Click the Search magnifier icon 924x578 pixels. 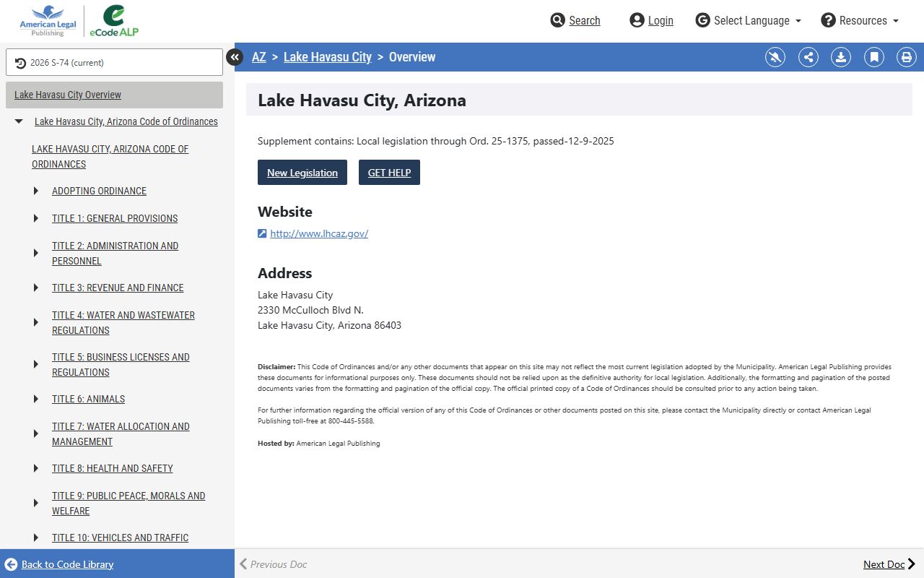[557, 20]
